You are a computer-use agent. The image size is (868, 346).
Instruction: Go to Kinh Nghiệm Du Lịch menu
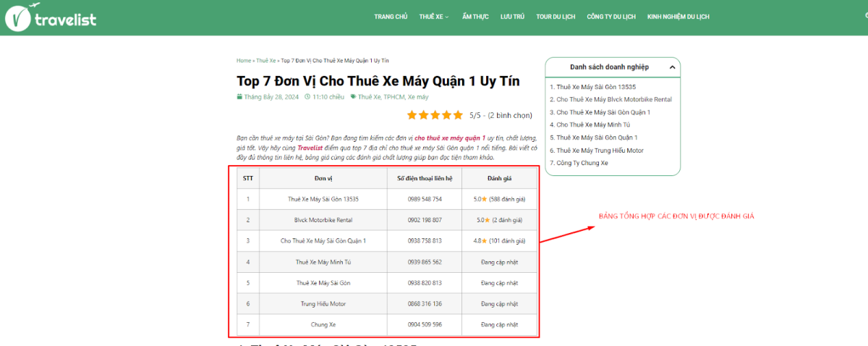coord(678,17)
